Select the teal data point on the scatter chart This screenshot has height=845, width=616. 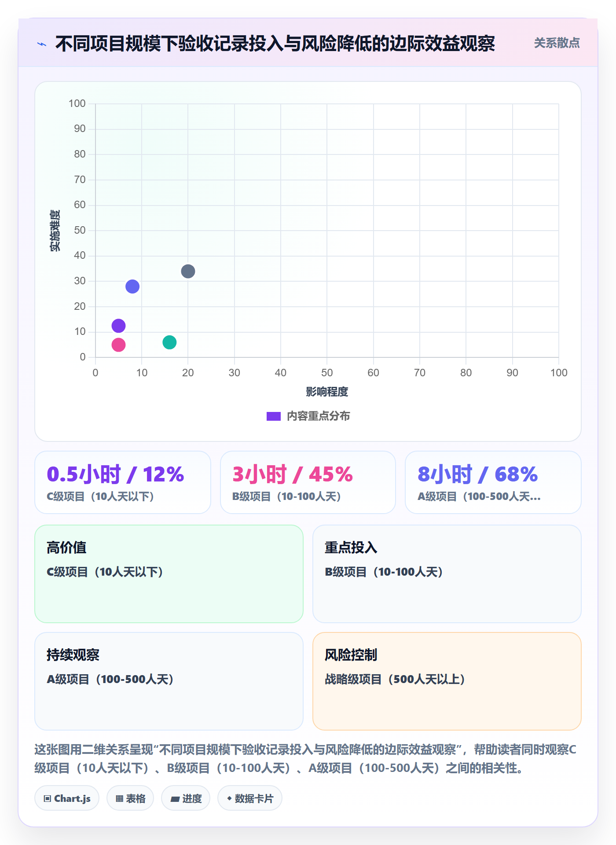click(x=169, y=342)
